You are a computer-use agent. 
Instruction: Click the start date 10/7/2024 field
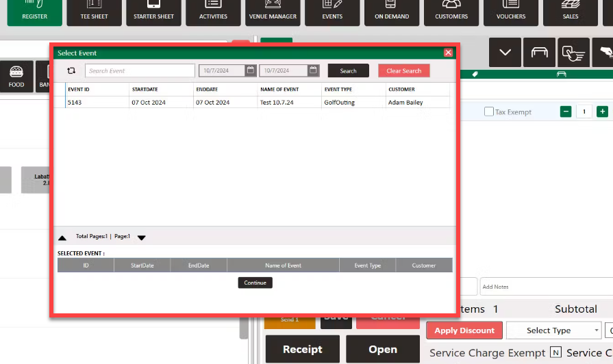(x=222, y=70)
